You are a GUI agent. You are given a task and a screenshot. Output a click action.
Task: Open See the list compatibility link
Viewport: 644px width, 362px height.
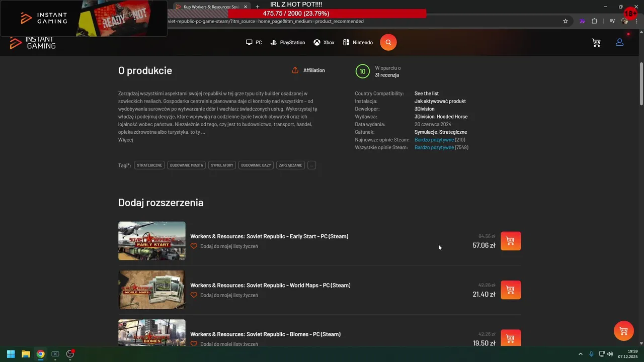pos(427,94)
